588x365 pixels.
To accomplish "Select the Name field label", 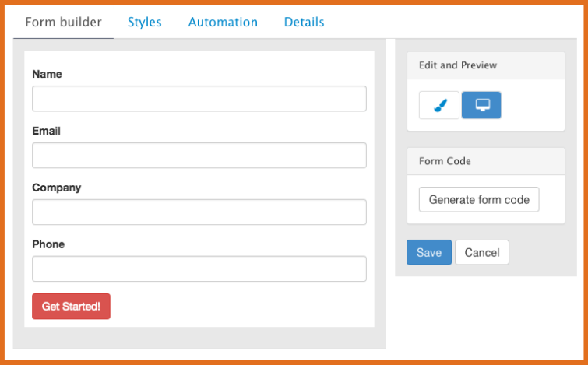I will point(47,74).
